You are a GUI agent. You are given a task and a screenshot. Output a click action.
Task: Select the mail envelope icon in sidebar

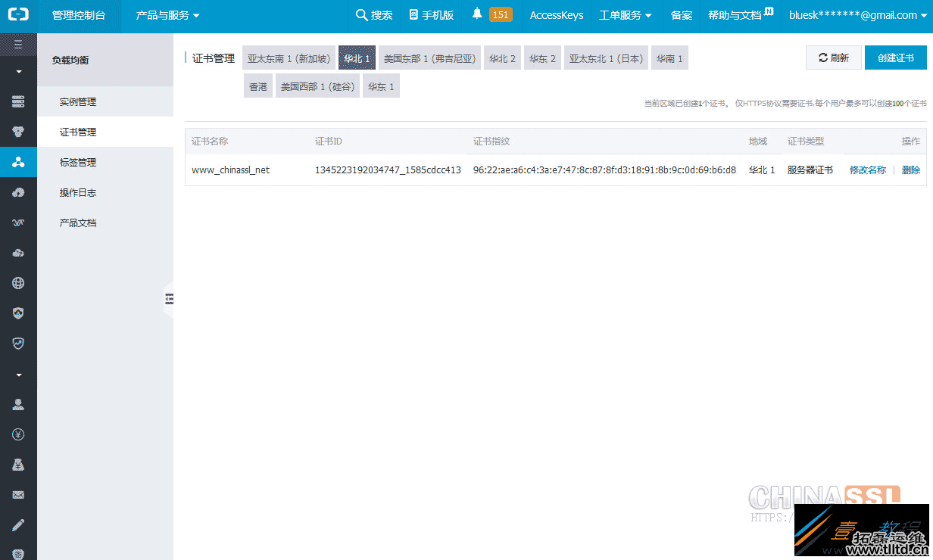point(17,494)
